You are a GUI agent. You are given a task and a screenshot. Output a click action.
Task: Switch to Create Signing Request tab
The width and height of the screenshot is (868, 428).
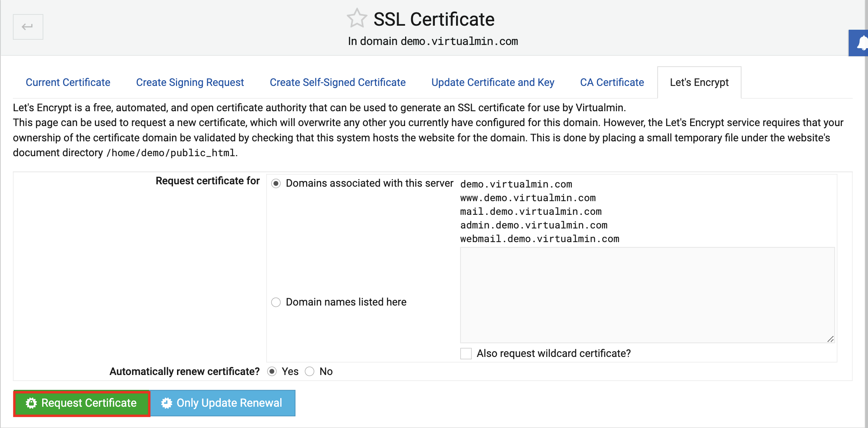190,82
